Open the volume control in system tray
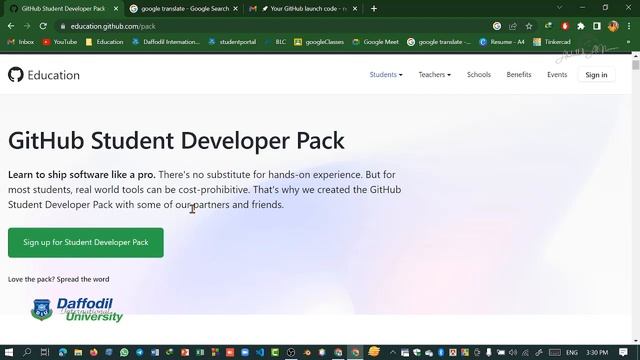Viewport: 640px width, 360px height. coord(513,352)
